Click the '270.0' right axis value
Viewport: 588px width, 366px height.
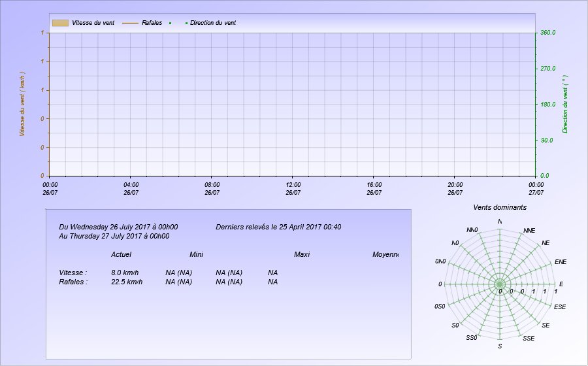point(547,69)
